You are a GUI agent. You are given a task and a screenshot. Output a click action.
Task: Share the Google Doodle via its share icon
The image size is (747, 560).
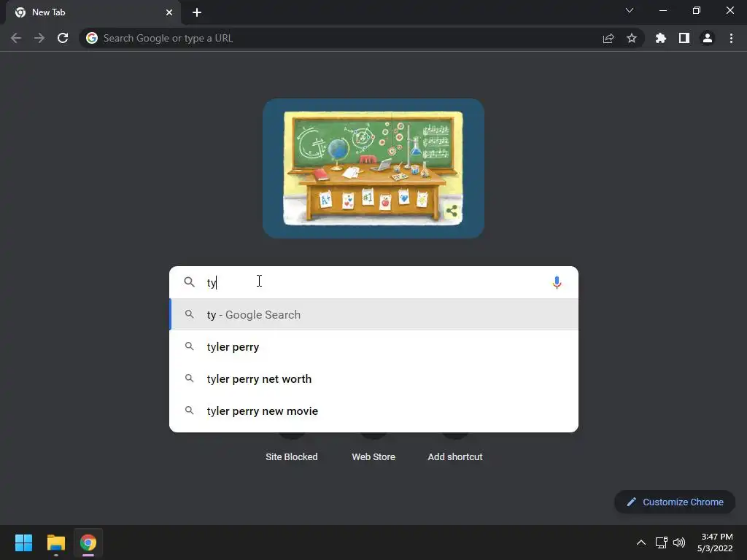452,211
